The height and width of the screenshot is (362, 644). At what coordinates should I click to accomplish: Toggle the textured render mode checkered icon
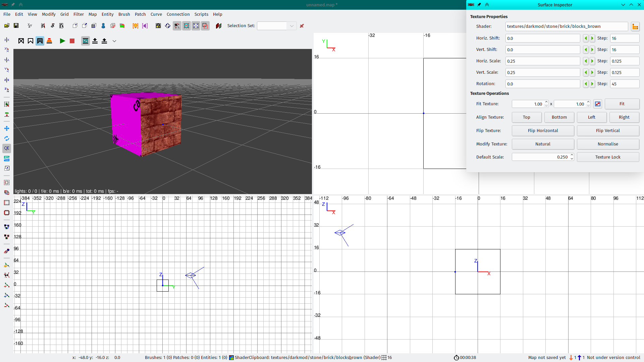tap(40, 41)
